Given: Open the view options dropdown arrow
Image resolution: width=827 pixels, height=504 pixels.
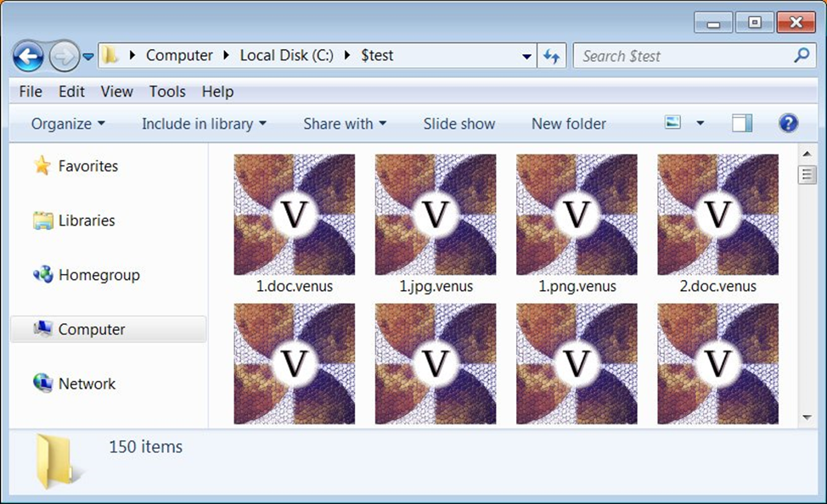Looking at the screenshot, I should (700, 123).
